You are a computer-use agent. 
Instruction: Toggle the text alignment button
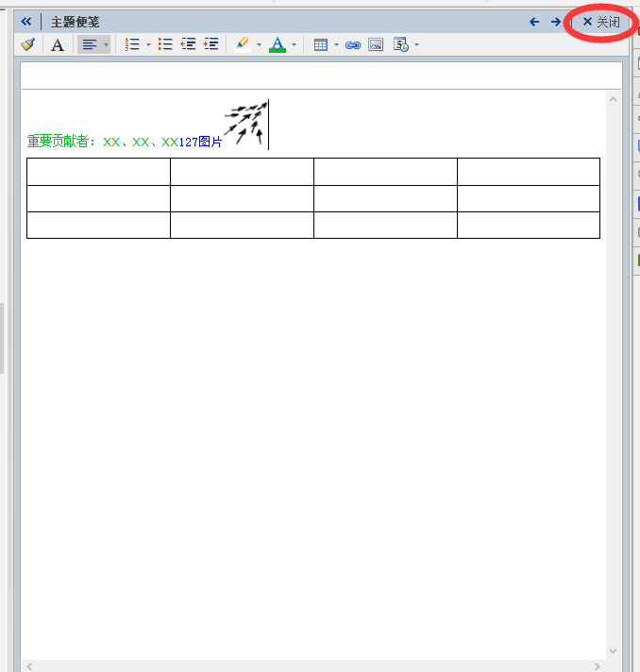[x=89, y=44]
